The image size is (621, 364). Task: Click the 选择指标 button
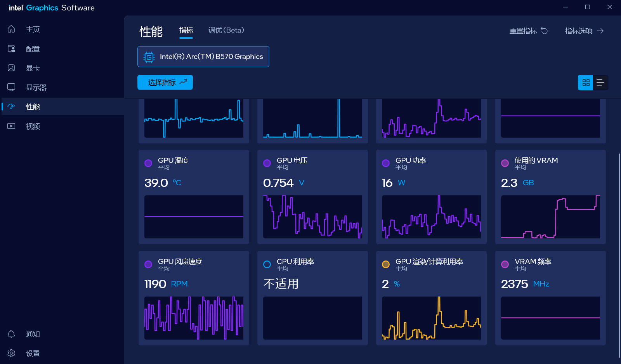tap(165, 83)
